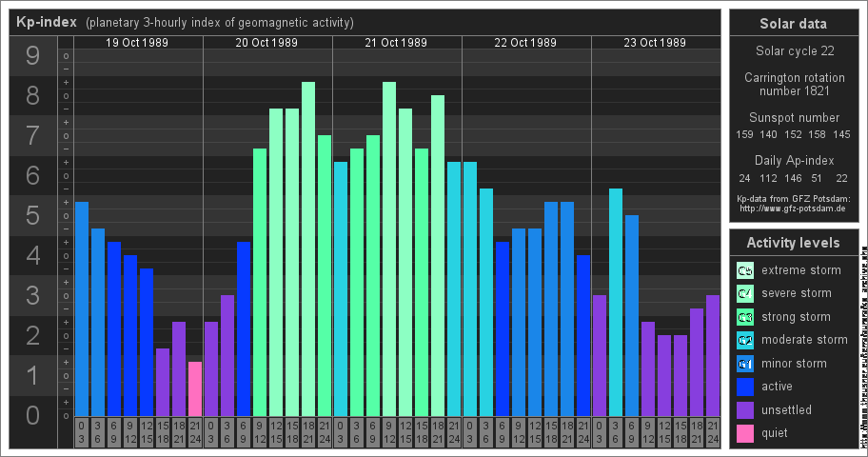Click the G5 extreme storm badge
The image size is (868, 457).
point(745,270)
